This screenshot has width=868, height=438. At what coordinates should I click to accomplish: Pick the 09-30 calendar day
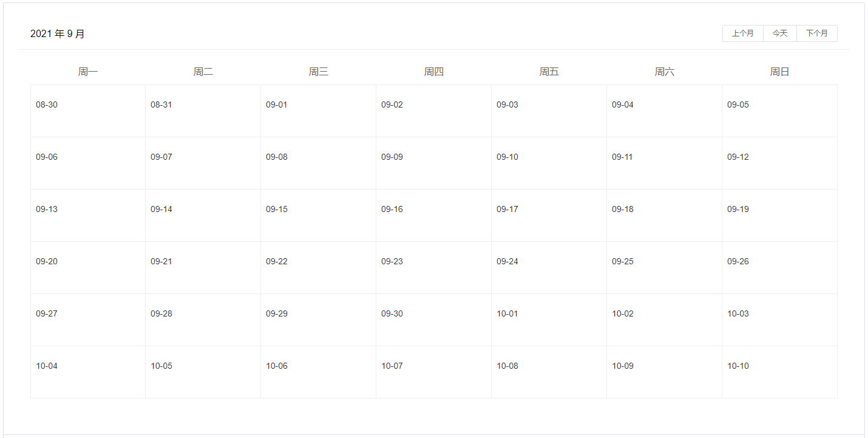coord(433,320)
